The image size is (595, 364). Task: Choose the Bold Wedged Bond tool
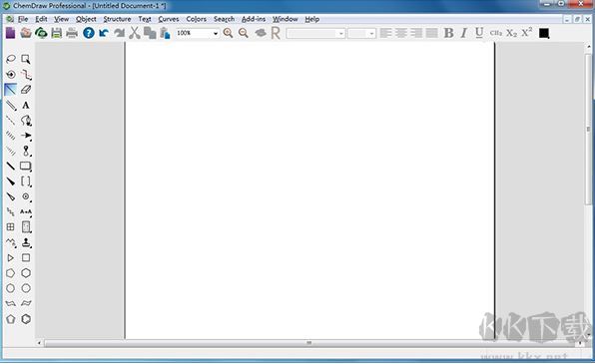pos(11,182)
